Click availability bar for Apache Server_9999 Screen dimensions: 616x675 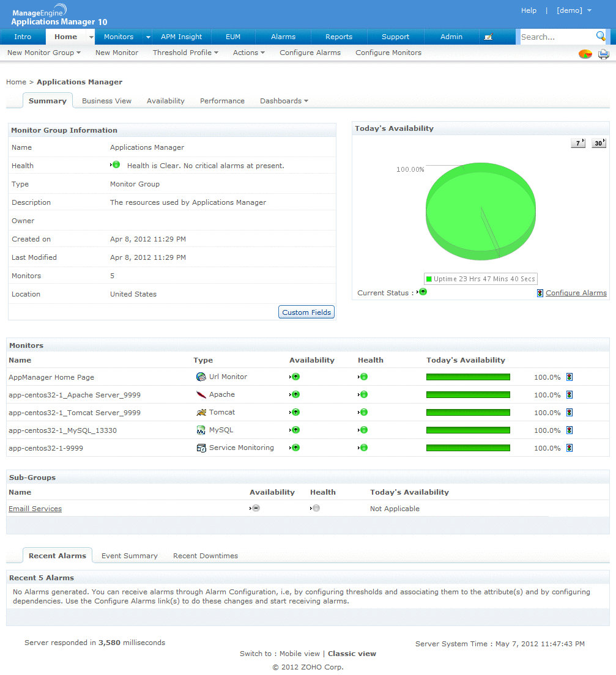tap(468, 395)
